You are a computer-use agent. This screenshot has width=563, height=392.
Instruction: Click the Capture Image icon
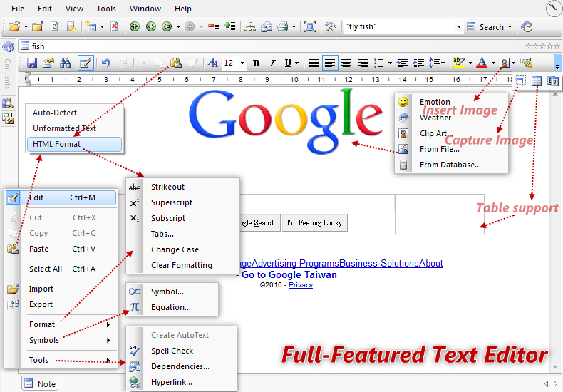(520, 81)
